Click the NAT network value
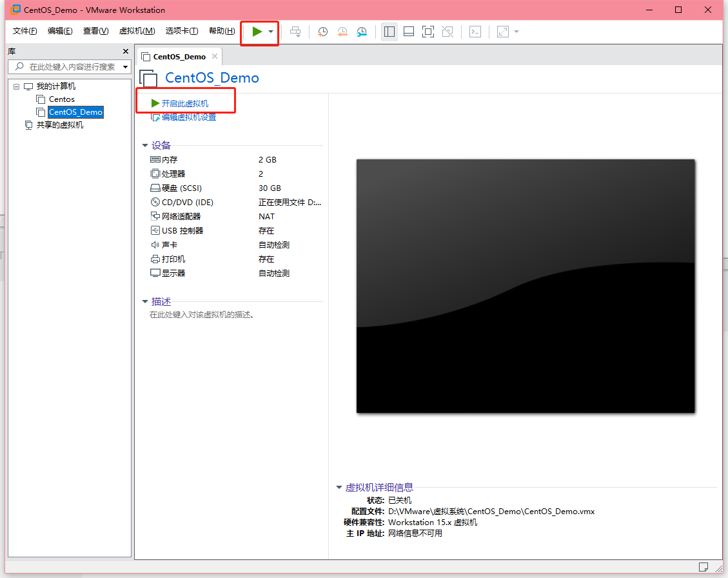The height and width of the screenshot is (578, 728). point(266,217)
